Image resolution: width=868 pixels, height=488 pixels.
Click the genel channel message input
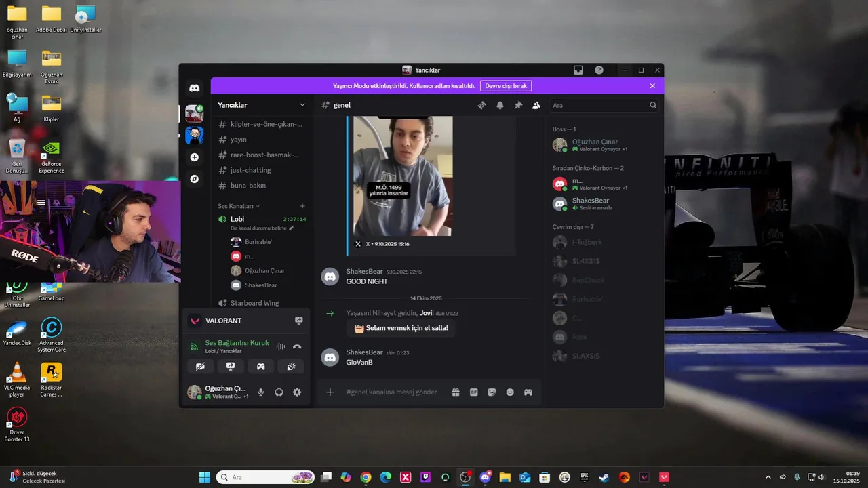click(393, 392)
